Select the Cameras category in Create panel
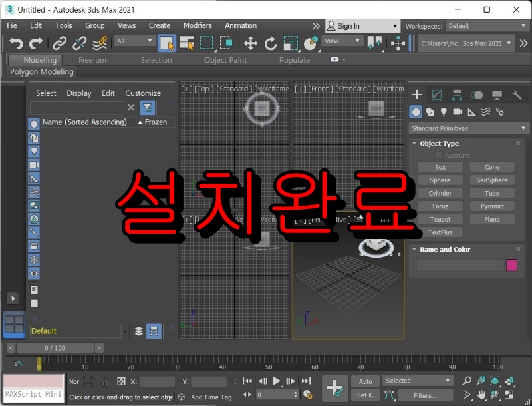Screen dimensions: 532x406 tap(458, 111)
